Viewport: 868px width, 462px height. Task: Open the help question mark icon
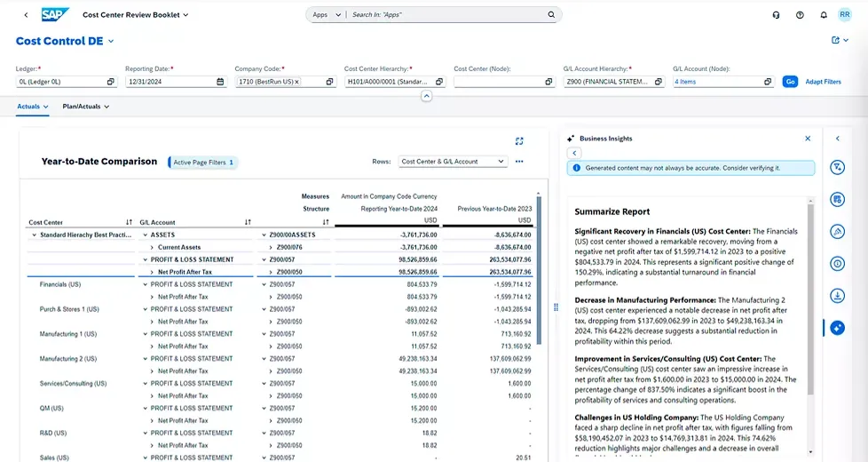pyautogui.click(x=800, y=15)
